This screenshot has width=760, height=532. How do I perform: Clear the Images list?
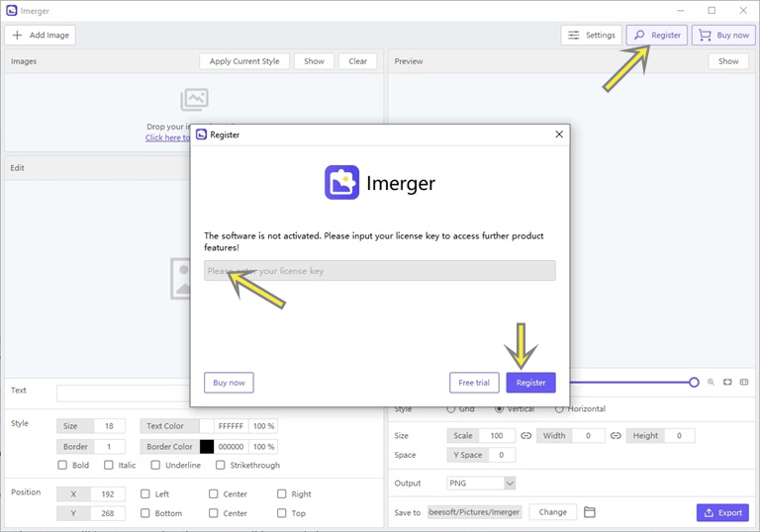click(x=357, y=61)
